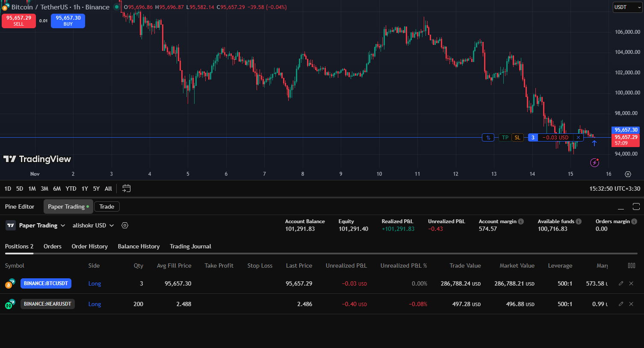
Task: Click the Trade button
Action: point(106,206)
